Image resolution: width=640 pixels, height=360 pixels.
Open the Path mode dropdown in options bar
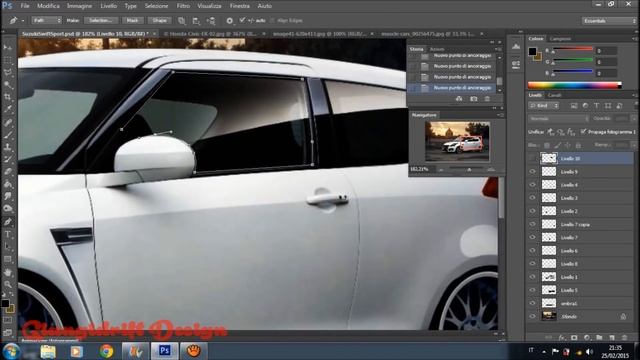coord(47,20)
